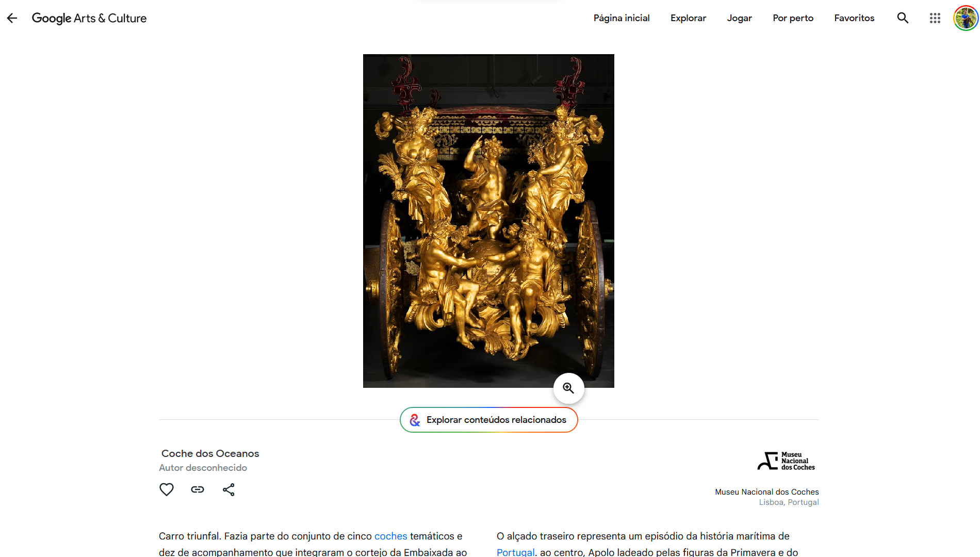Open the Museu Nacional dos Coches logo
This screenshot has height=557, width=980.
click(786, 461)
